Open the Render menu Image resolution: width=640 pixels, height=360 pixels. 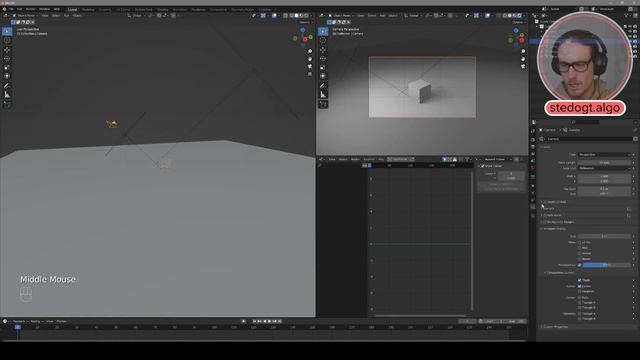coord(31,9)
